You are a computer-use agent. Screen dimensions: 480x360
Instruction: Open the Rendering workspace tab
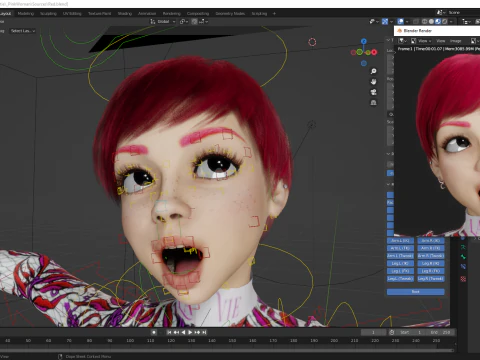coord(172,14)
